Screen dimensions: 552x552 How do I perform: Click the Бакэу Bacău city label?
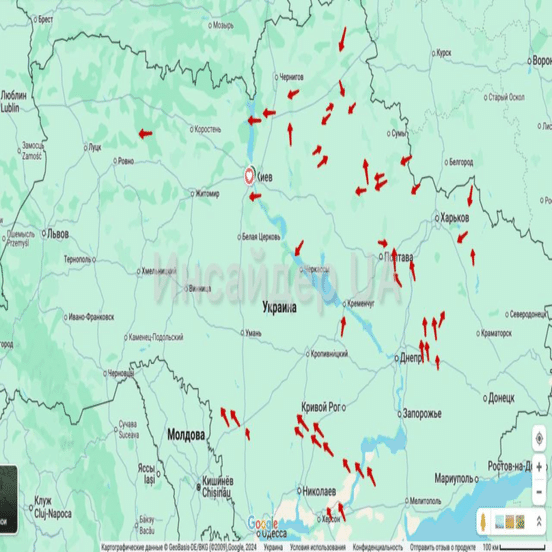(x=147, y=525)
